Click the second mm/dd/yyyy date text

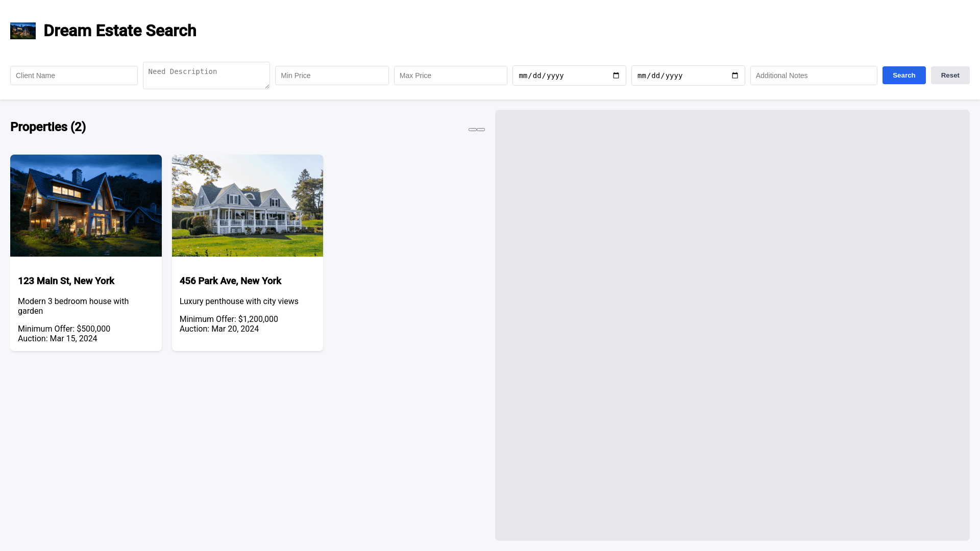[x=660, y=76]
